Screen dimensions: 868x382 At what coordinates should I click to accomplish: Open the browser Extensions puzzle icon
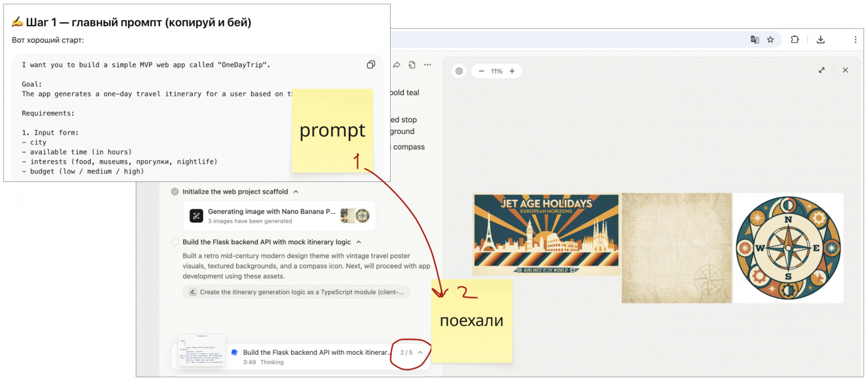point(795,40)
